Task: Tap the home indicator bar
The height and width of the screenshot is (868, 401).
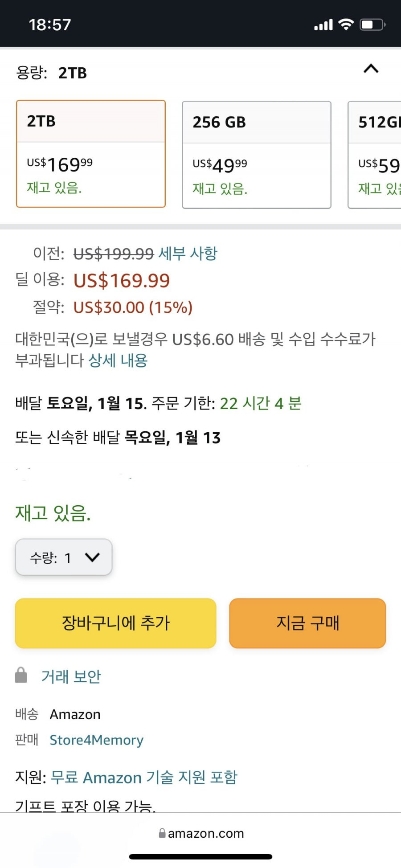Action: point(200,856)
